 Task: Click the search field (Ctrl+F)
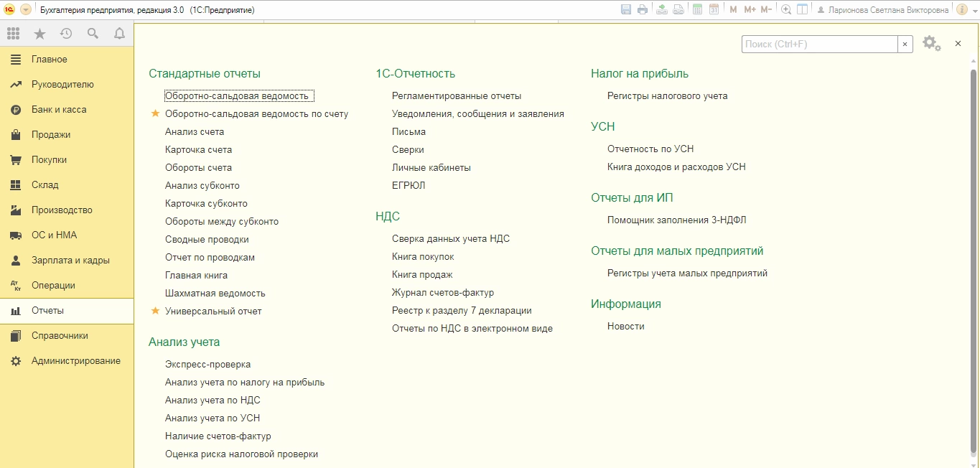tap(819, 44)
